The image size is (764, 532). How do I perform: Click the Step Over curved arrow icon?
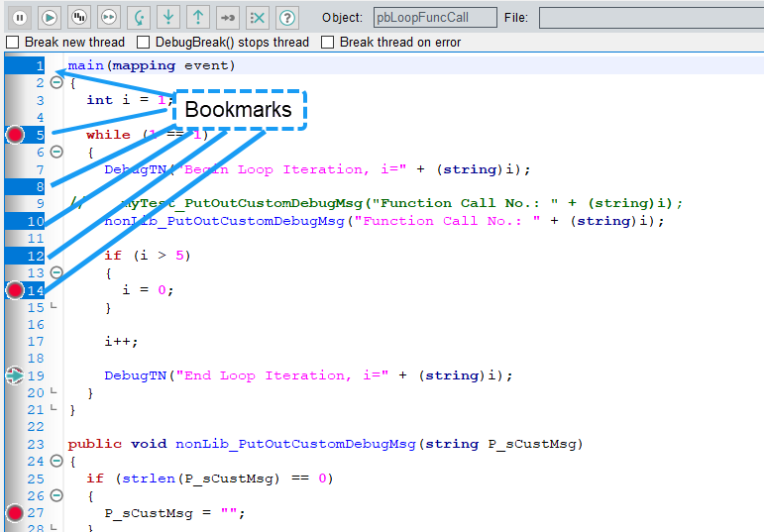coord(139,17)
